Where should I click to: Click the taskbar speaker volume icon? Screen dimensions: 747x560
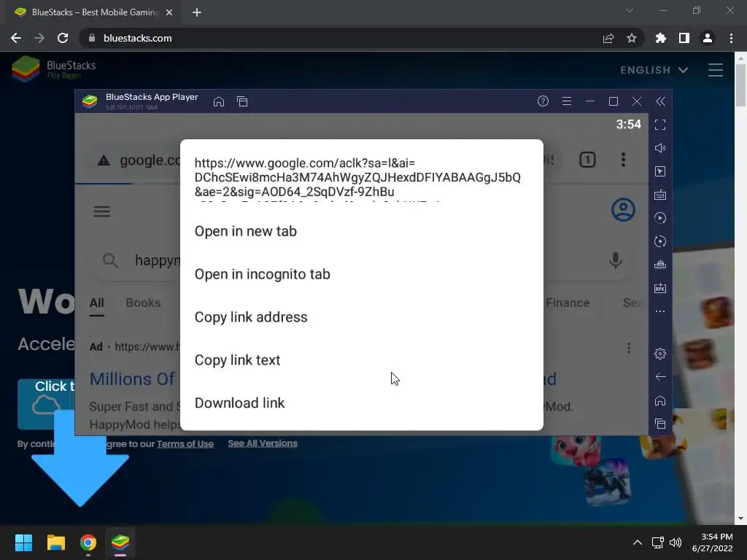[675, 542]
